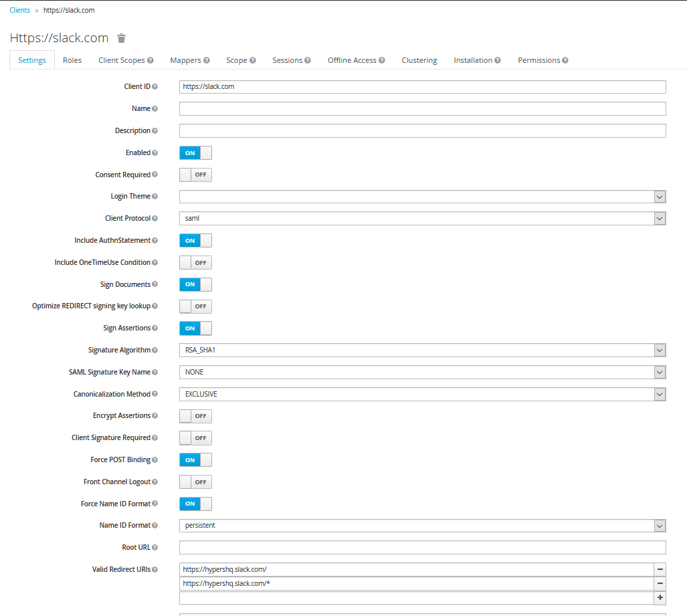
Task: Delete the client with trash icon
Action: (121, 38)
